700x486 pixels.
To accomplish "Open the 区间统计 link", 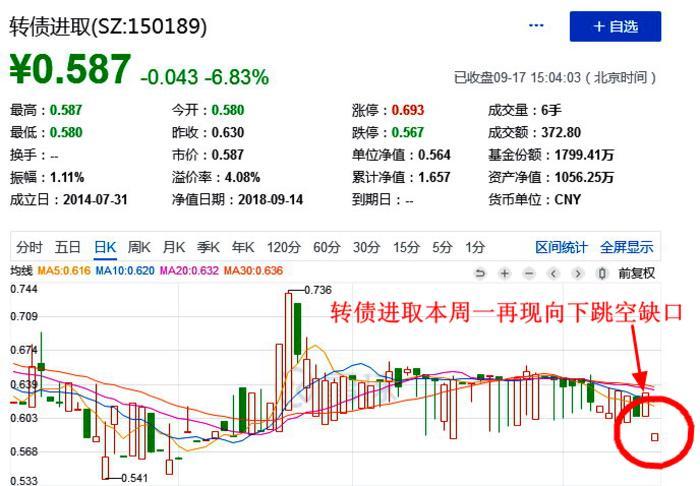I will 562,247.
